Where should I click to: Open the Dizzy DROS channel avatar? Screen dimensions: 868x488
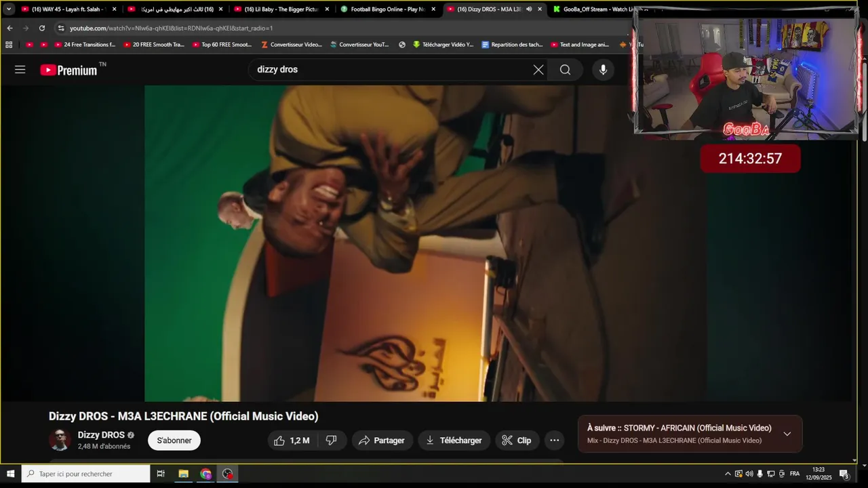point(60,440)
